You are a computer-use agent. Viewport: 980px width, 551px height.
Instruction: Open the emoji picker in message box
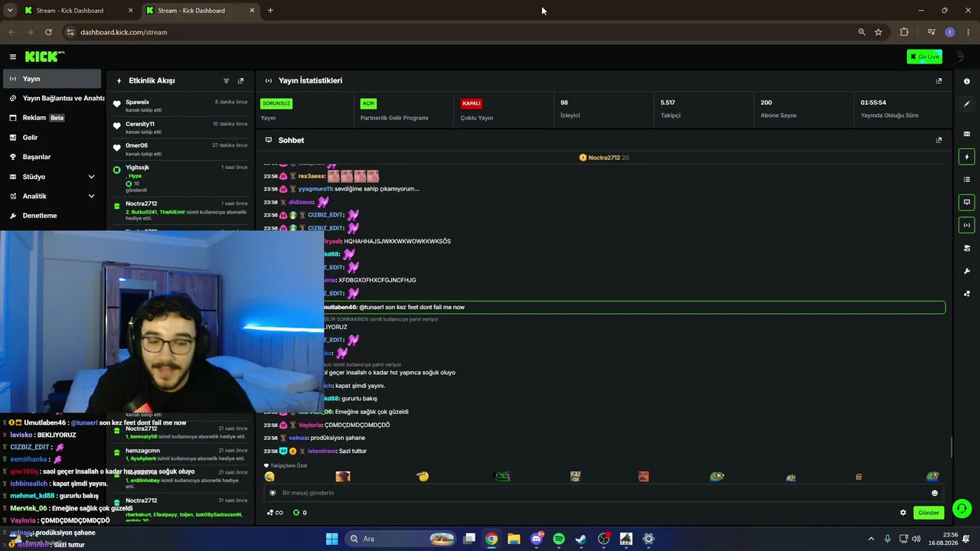click(934, 493)
